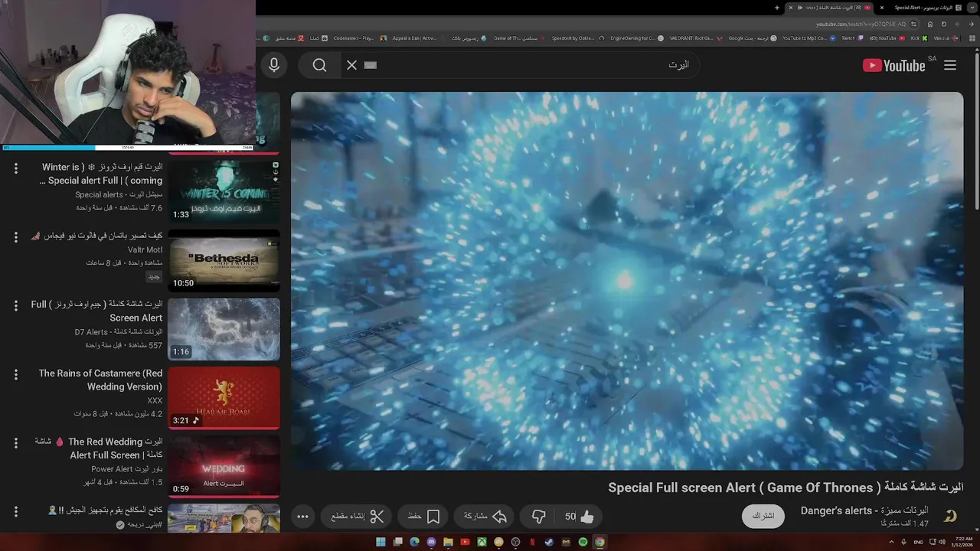This screenshot has width=980, height=551.
Task: Open the keyboard icon in search box
Action: pyautogui.click(x=371, y=65)
